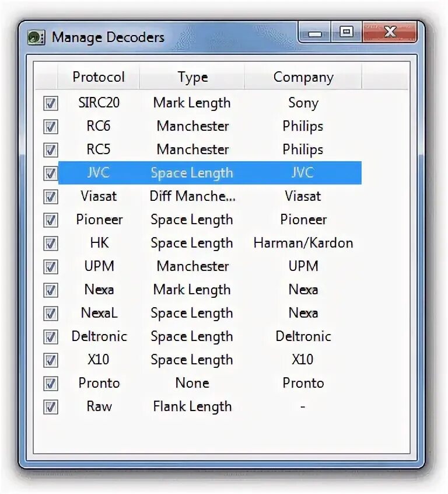Screen dimensions: 448x494
Task: Click Mark Length in the SIRC20 row
Action: pos(192,103)
